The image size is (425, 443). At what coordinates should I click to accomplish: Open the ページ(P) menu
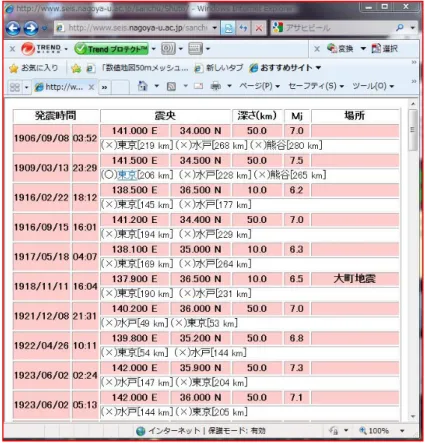click(x=259, y=86)
